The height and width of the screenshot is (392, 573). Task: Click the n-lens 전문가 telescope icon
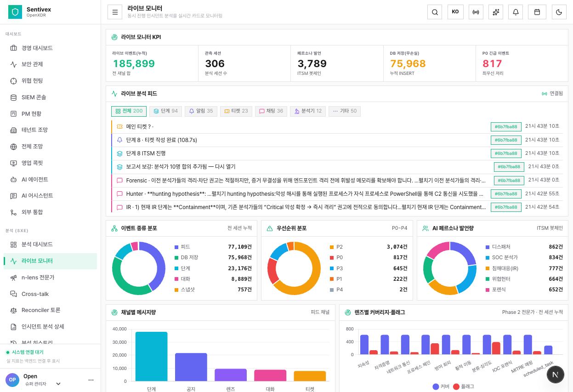[13, 278]
